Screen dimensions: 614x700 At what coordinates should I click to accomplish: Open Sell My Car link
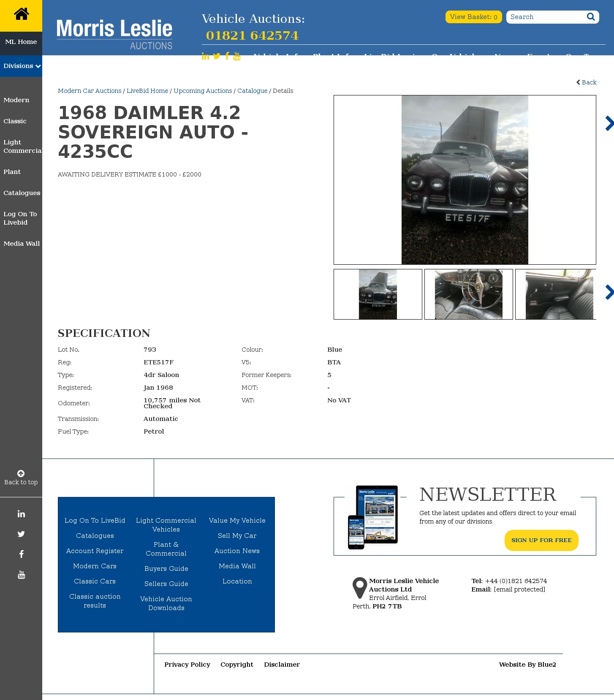point(237,536)
